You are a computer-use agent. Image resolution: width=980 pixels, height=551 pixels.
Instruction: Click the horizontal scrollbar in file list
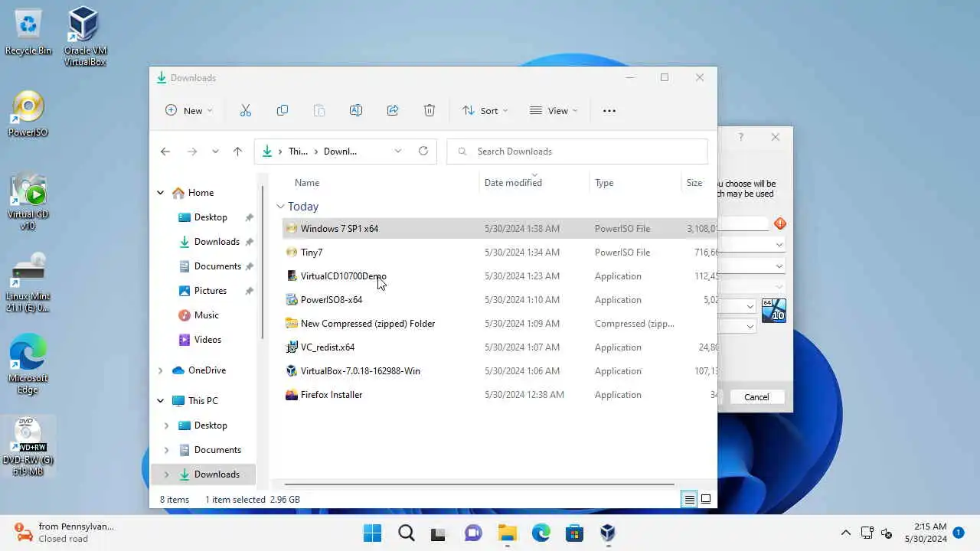point(479,484)
